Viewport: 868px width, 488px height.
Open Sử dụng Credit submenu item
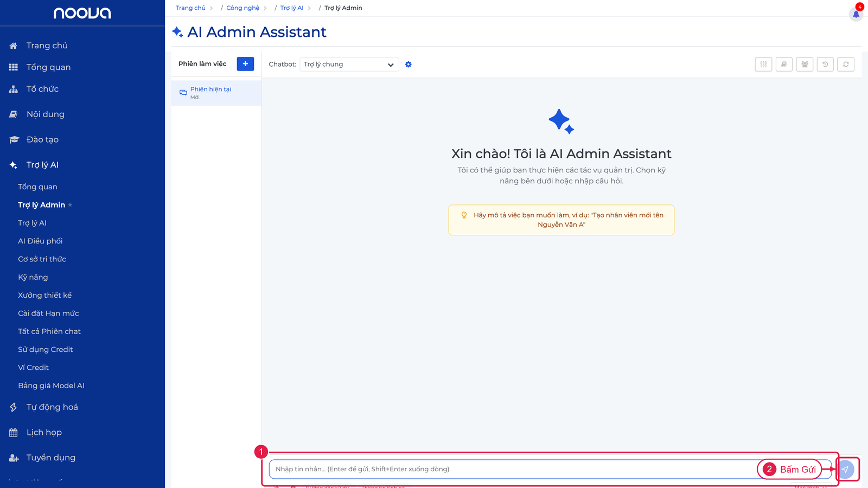click(45, 350)
